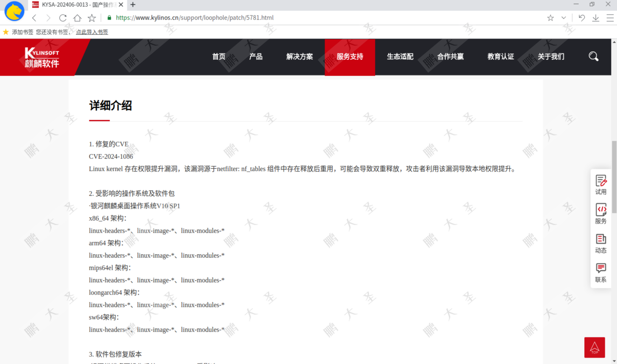The width and height of the screenshot is (617, 364).
Task: Click the undo closed tab icon
Action: 581,18
